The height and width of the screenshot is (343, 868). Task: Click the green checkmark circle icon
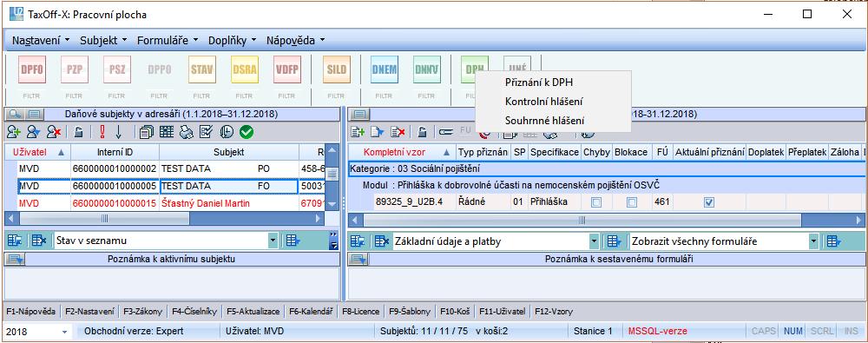(x=247, y=133)
